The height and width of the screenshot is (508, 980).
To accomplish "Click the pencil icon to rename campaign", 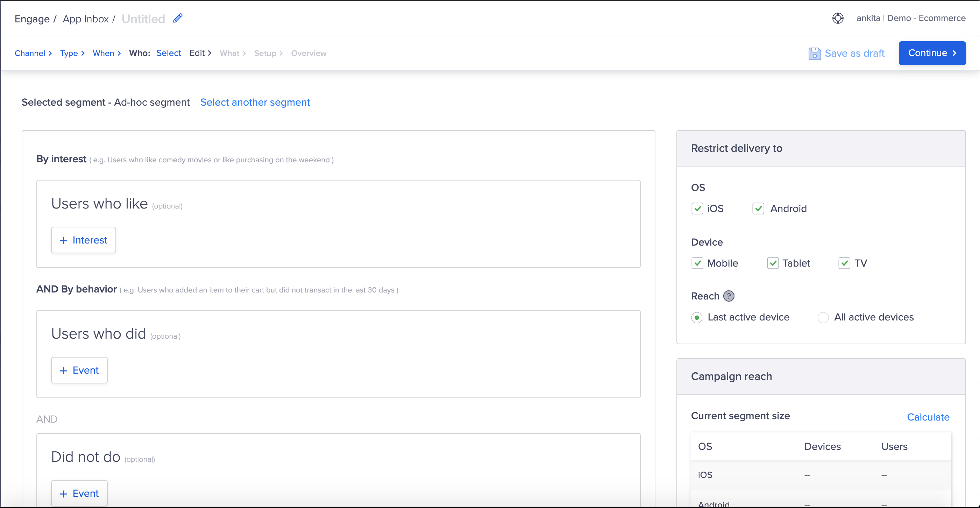I will [178, 18].
